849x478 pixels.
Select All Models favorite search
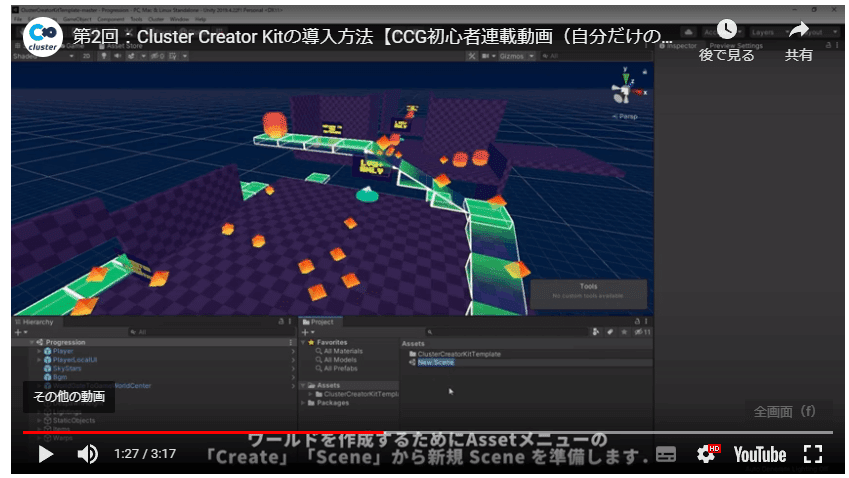[x=340, y=360]
